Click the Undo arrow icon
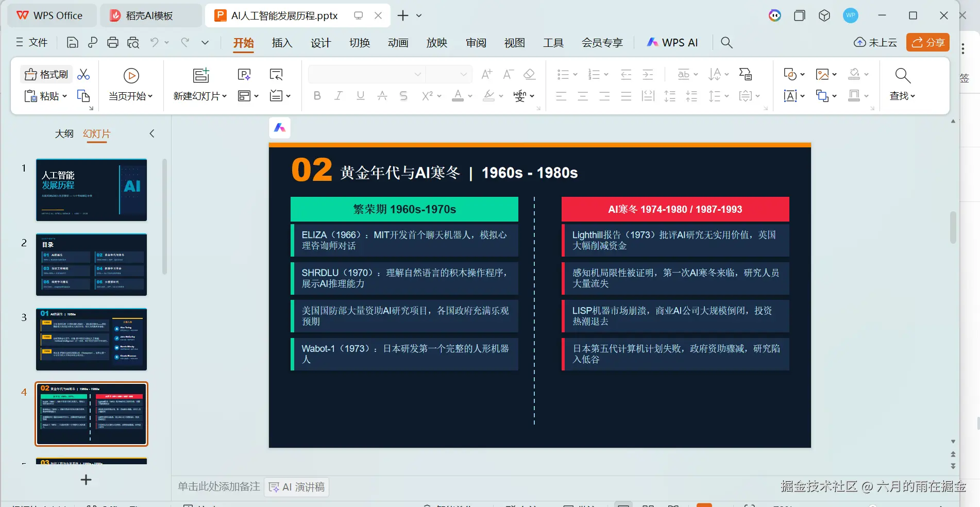The height and width of the screenshot is (507, 980). (154, 42)
